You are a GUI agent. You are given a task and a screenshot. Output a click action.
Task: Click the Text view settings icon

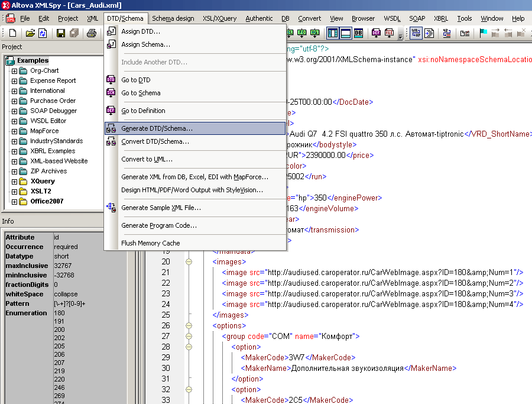pos(465,33)
